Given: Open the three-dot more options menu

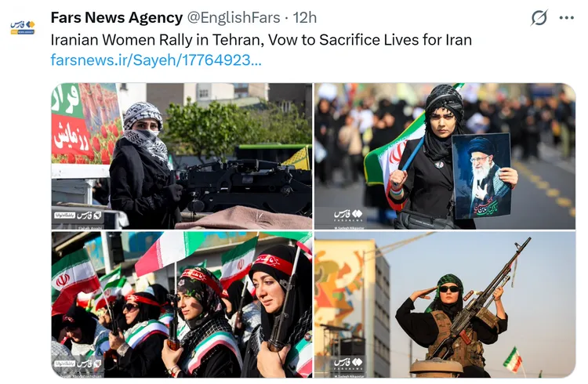Looking at the screenshot, I should click(x=566, y=17).
